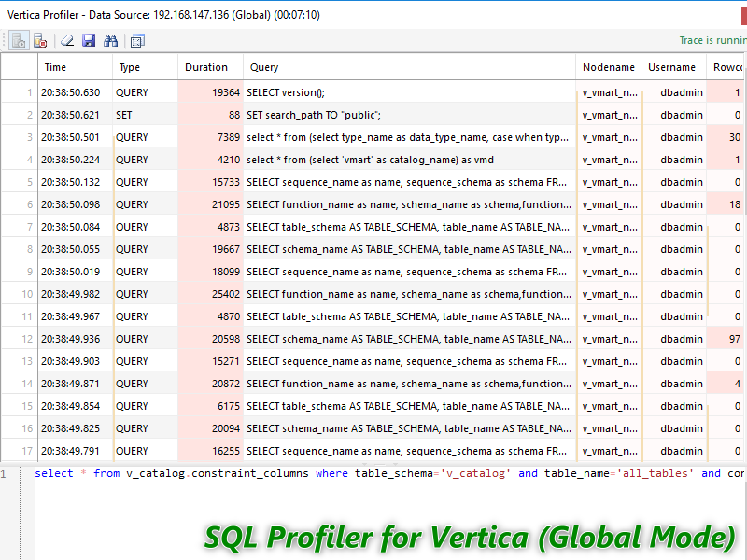Click duration value 7389
This screenshot has width=747, height=560.
click(x=211, y=137)
